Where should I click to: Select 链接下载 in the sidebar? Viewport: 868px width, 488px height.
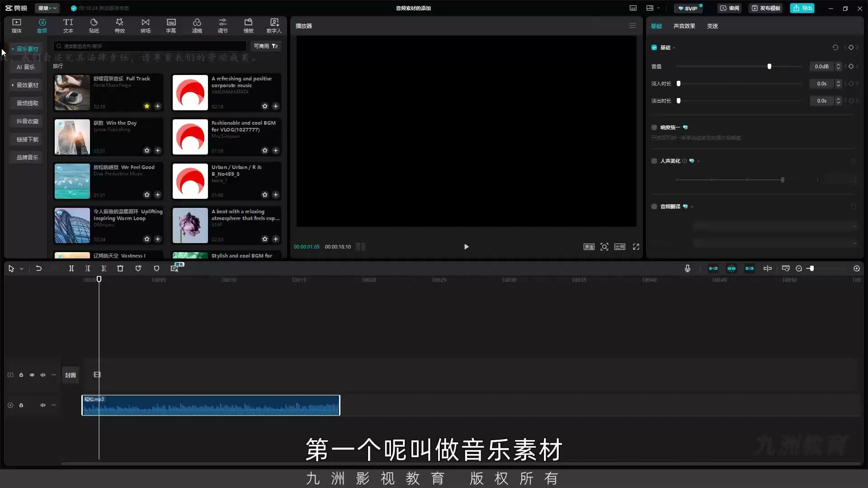coord(27,139)
